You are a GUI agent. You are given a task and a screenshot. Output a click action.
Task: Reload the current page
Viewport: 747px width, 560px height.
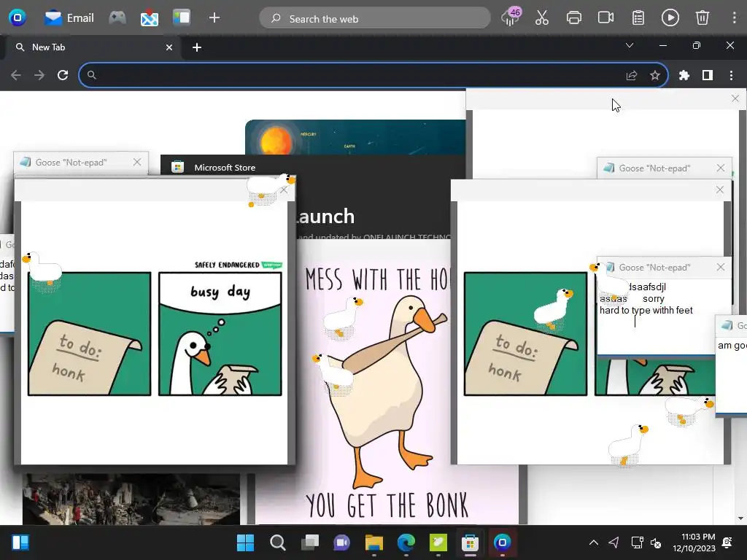point(63,75)
